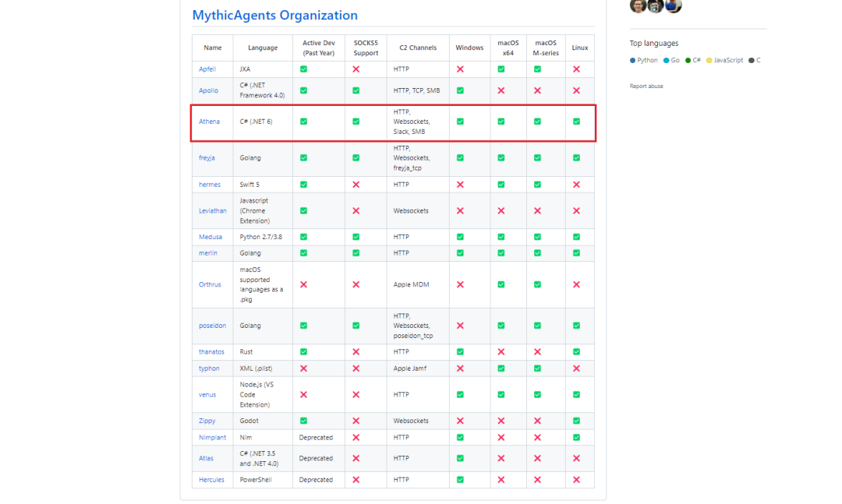The width and height of the screenshot is (842, 504).
Task: Click the Python language color dot
Action: point(632,61)
